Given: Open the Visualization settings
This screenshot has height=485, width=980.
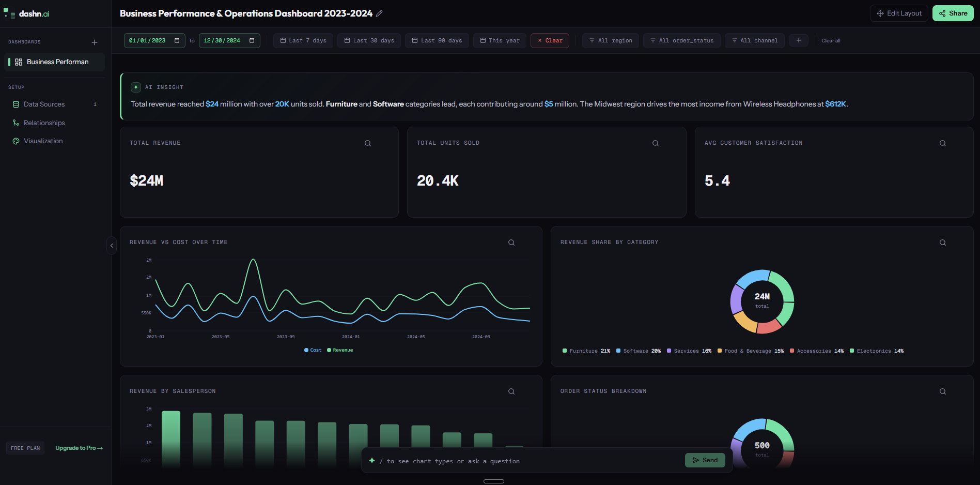Looking at the screenshot, I should pos(43,141).
